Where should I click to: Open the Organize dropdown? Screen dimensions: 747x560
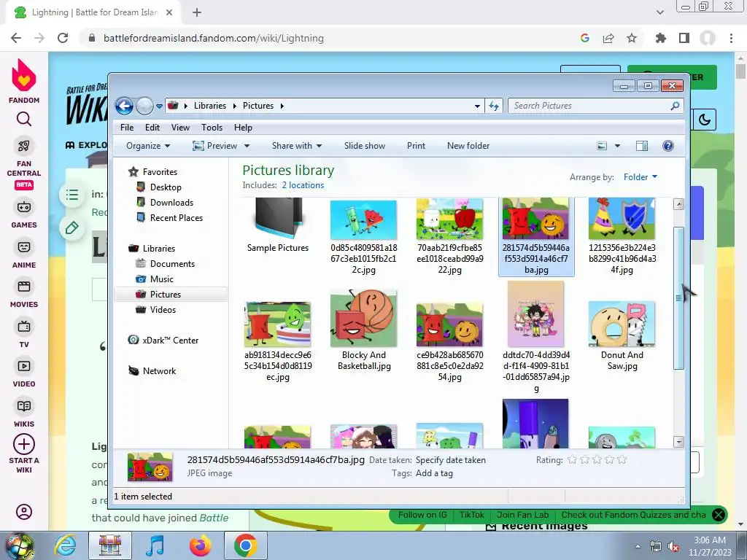pyautogui.click(x=148, y=146)
